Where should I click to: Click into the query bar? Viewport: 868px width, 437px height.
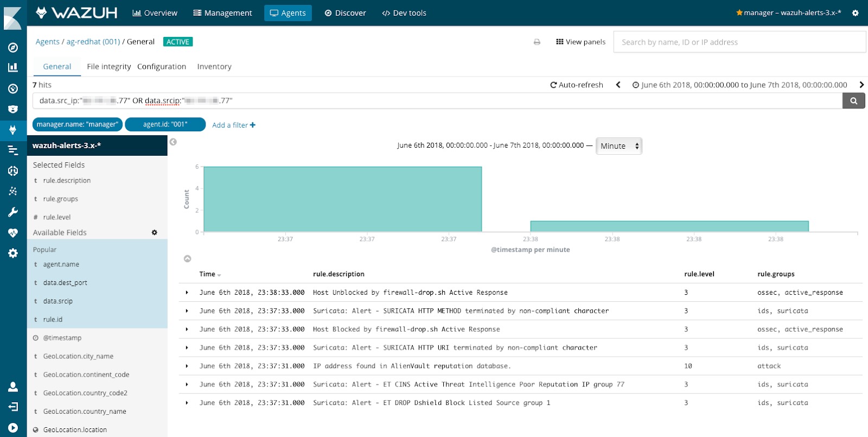437,100
